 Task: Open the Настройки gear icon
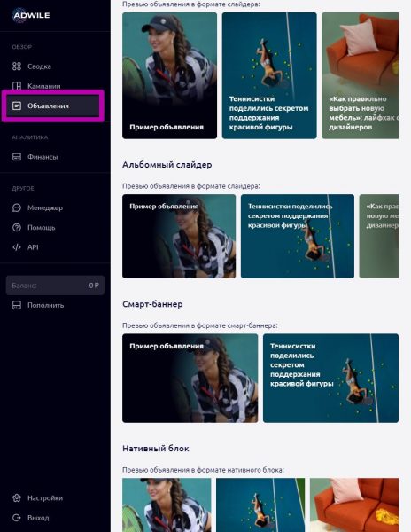(17, 498)
